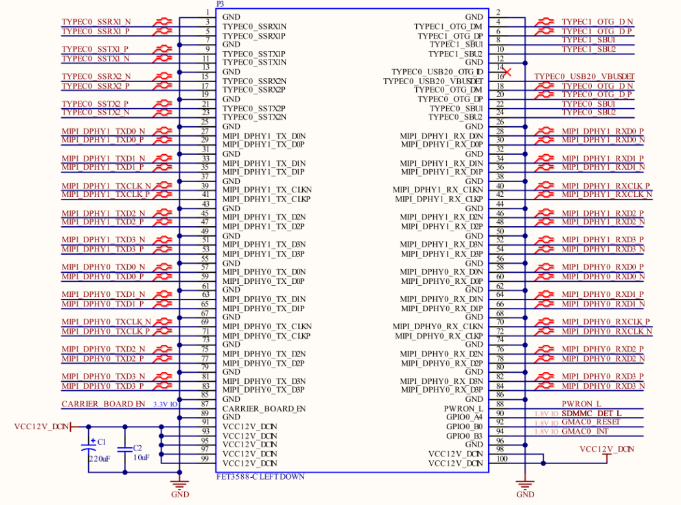Click the CARRIER_BOARD_EN pin name inside connector
Viewport: 681px width, 505px height.
tap(264, 409)
